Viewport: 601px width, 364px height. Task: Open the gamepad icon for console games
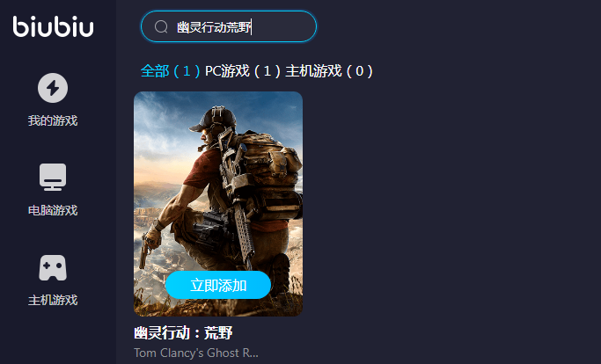tap(53, 267)
